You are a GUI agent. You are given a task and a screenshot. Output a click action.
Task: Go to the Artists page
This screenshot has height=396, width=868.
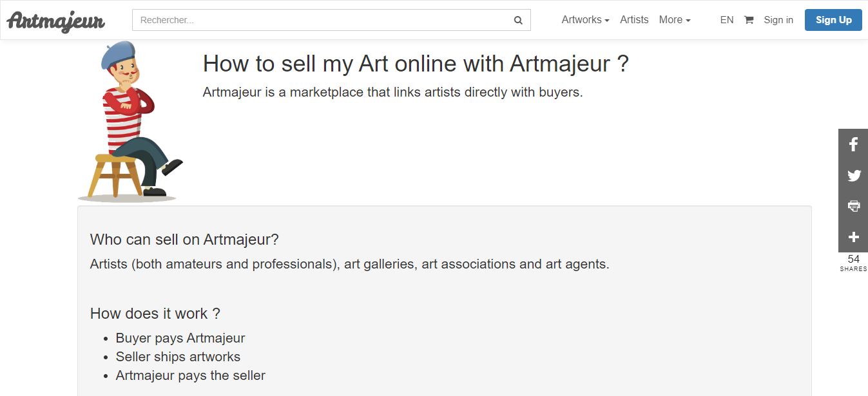pos(634,20)
